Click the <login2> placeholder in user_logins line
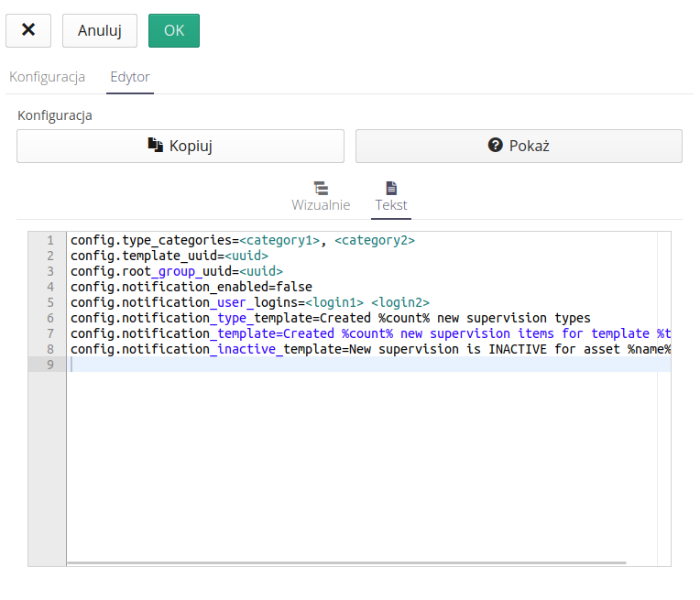This screenshot has height=600, width=700. click(x=400, y=302)
